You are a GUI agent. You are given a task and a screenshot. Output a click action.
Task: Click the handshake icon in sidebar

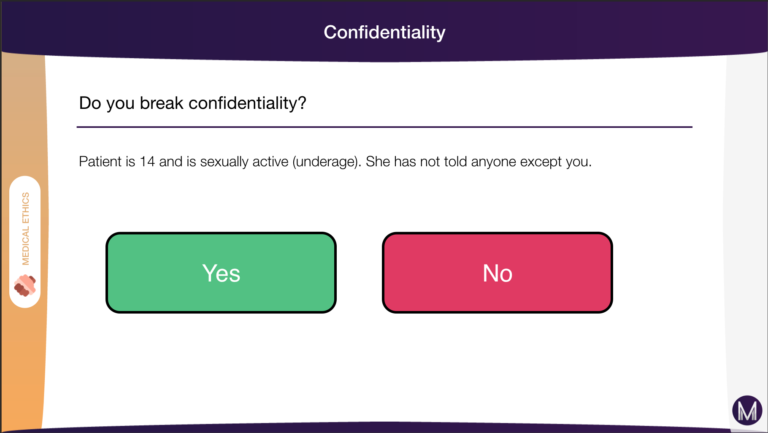tap(25, 286)
